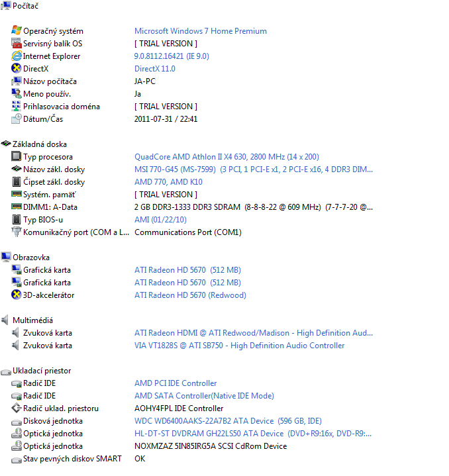Select the Ja user name value
449x476 pixels.
click(x=138, y=94)
